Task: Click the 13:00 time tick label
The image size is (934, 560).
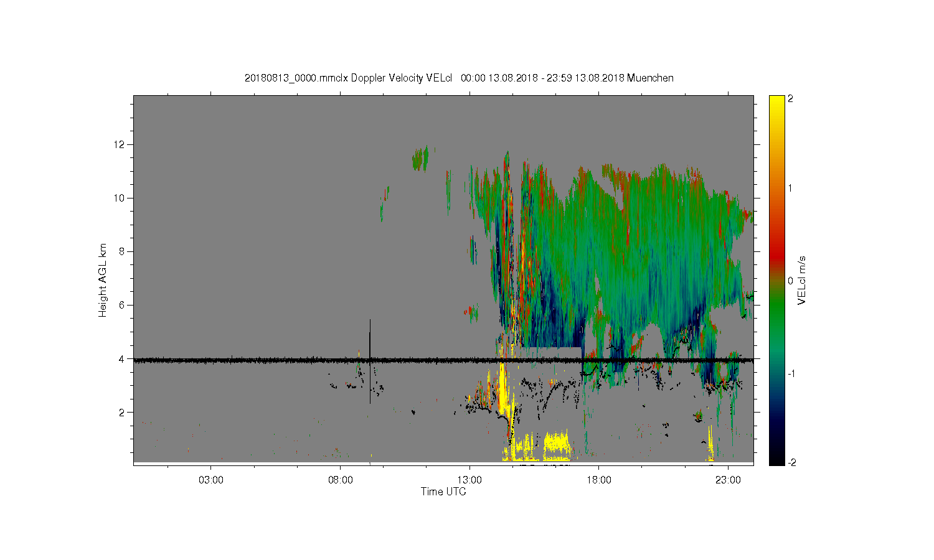Action: [469, 480]
